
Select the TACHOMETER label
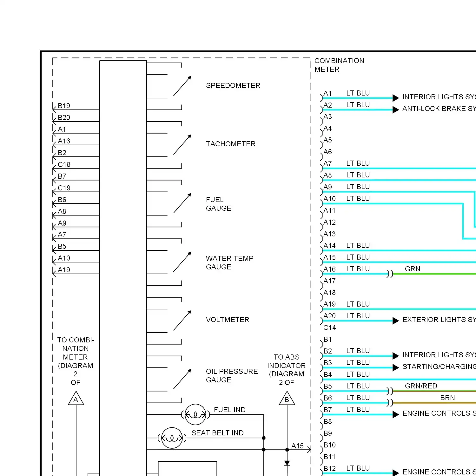[231, 144]
